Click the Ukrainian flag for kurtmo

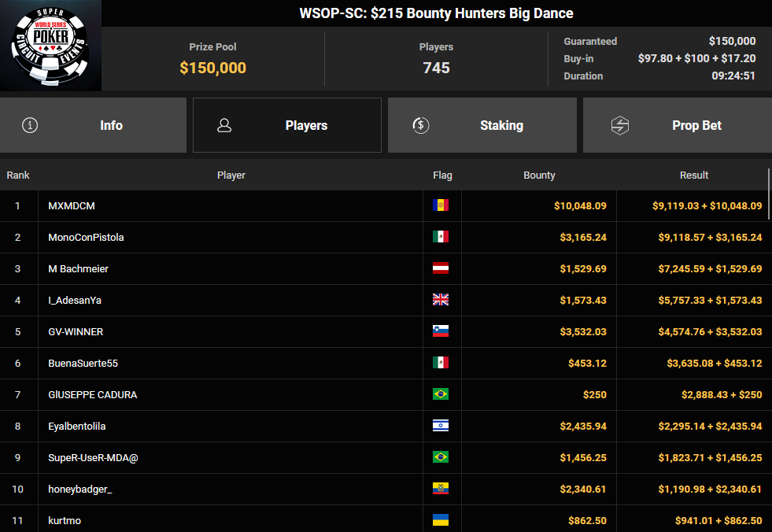441,521
